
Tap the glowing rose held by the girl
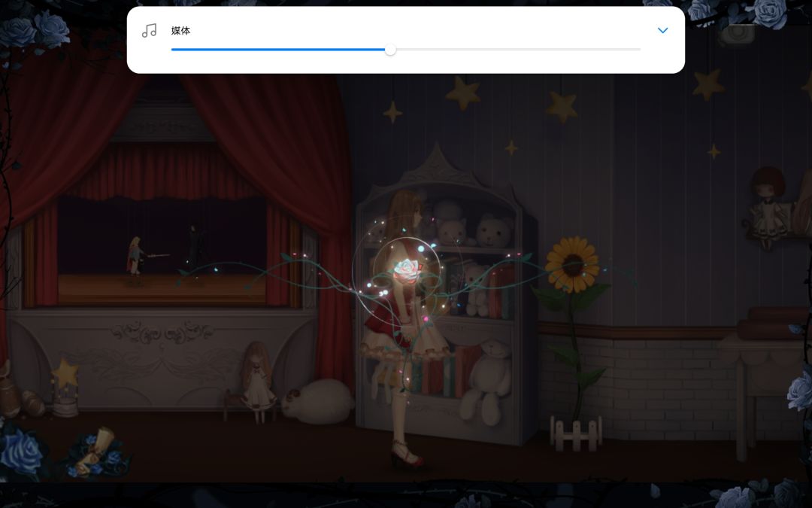pos(407,269)
